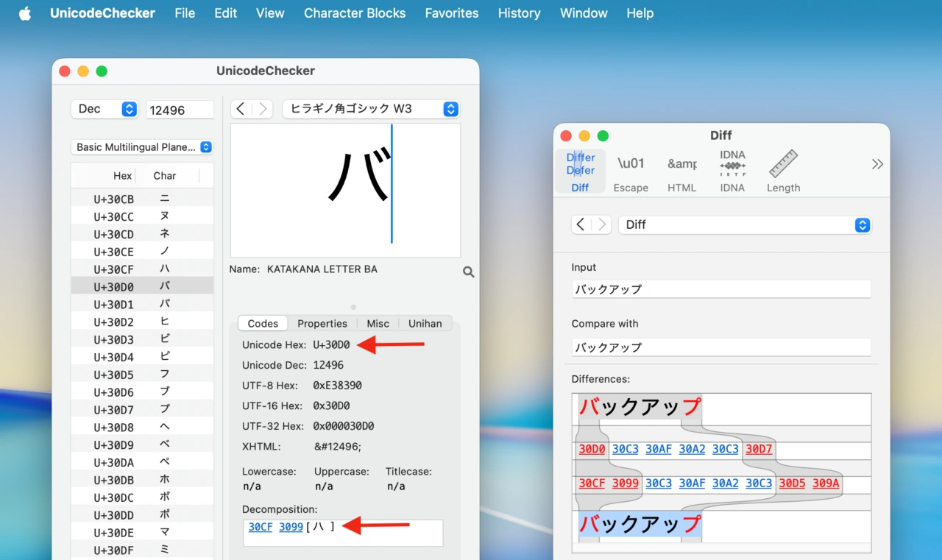Open the Dec number base dropdown
942x560 pixels.
(104, 109)
